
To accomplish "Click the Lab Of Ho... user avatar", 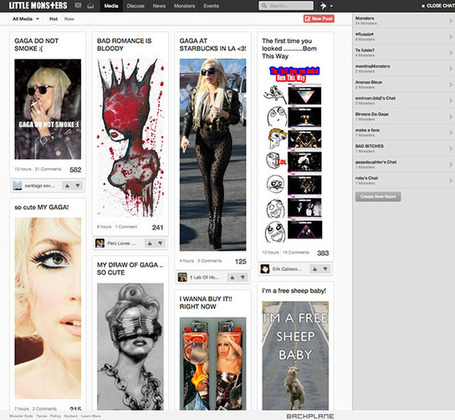I will pyautogui.click(x=182, y=277).
